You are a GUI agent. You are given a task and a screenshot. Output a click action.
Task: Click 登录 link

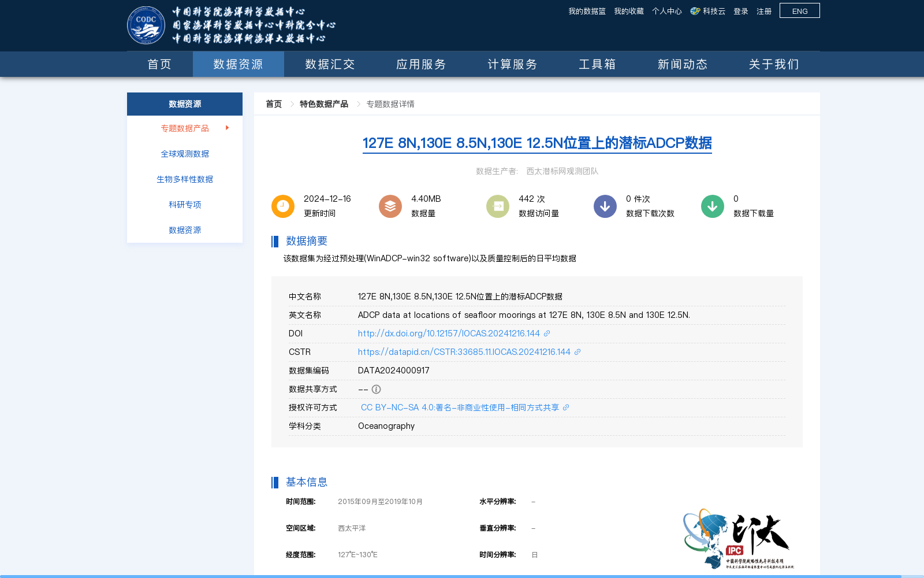tap(741, 12)
